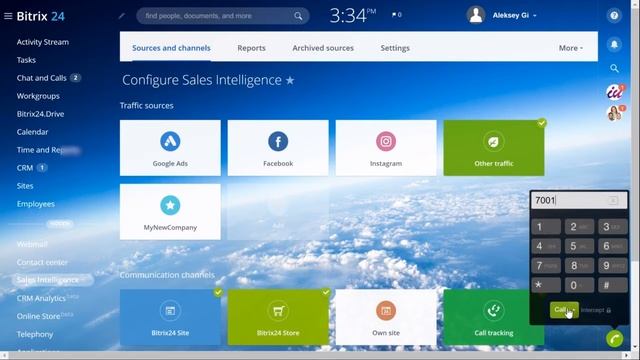Viewport: 640px width, 360px height.
Task: Click the pencil edit icon near the search bar
Action: pos(122,16)
